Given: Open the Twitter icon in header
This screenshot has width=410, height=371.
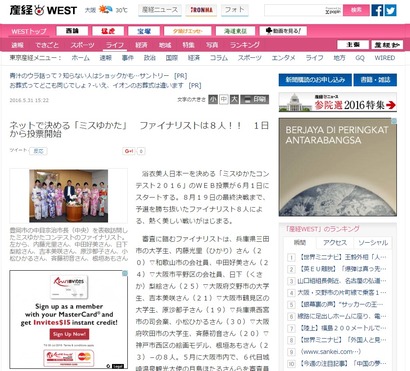Looking at the screenshot, I should coord(391,10).
